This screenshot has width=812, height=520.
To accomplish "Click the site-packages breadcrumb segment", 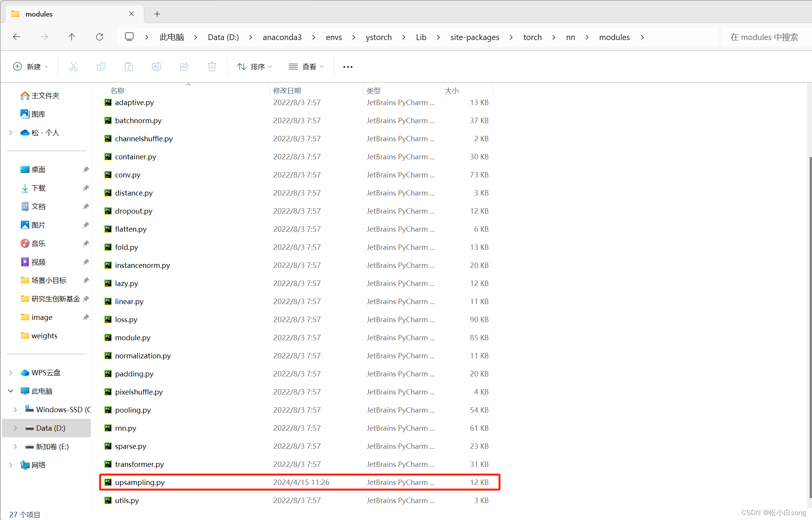I will [x=475, y=37].
